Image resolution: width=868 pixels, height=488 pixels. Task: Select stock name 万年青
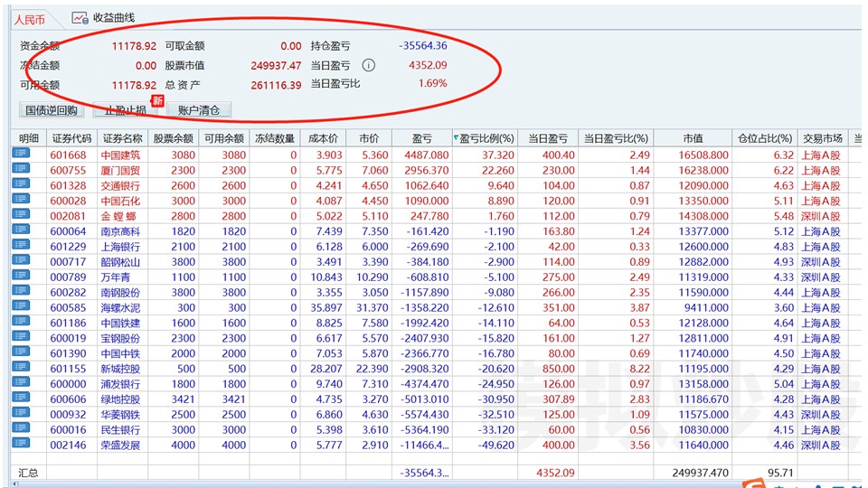point(115,277)
